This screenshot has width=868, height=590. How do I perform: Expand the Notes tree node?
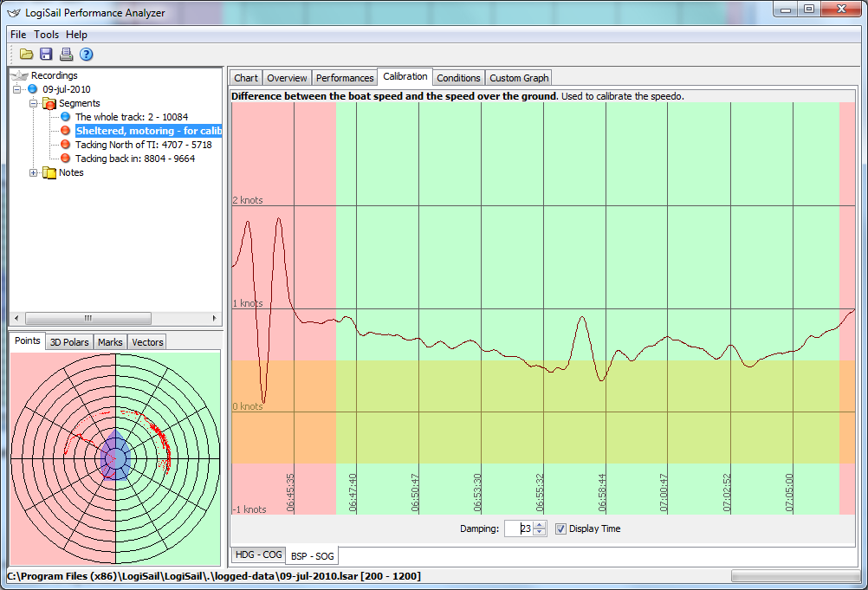[34, 172]
